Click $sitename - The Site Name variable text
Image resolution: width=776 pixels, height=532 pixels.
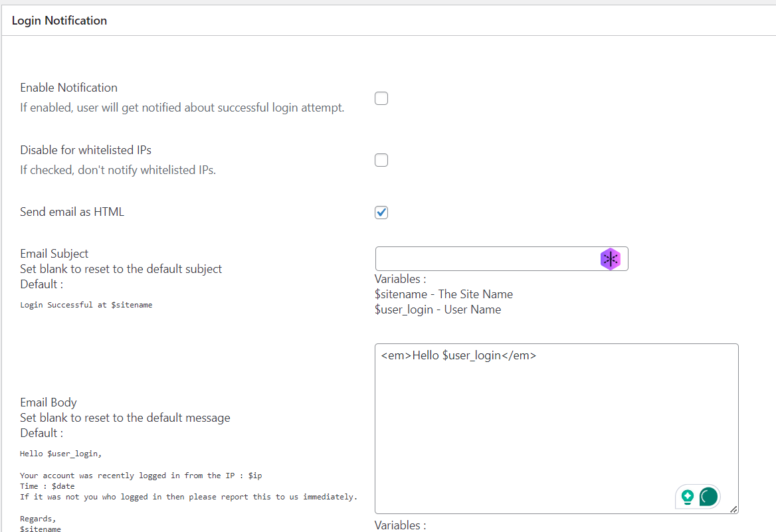click(443, 294)
